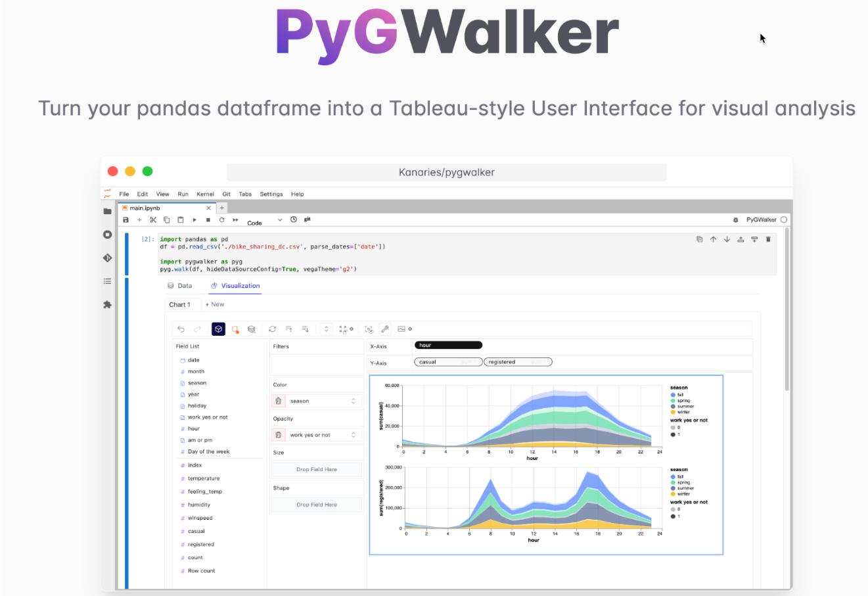This screenshot has height=596, width=868.
Task: Toggle the aggregation cube button
Action: click(x=218, y=329)
